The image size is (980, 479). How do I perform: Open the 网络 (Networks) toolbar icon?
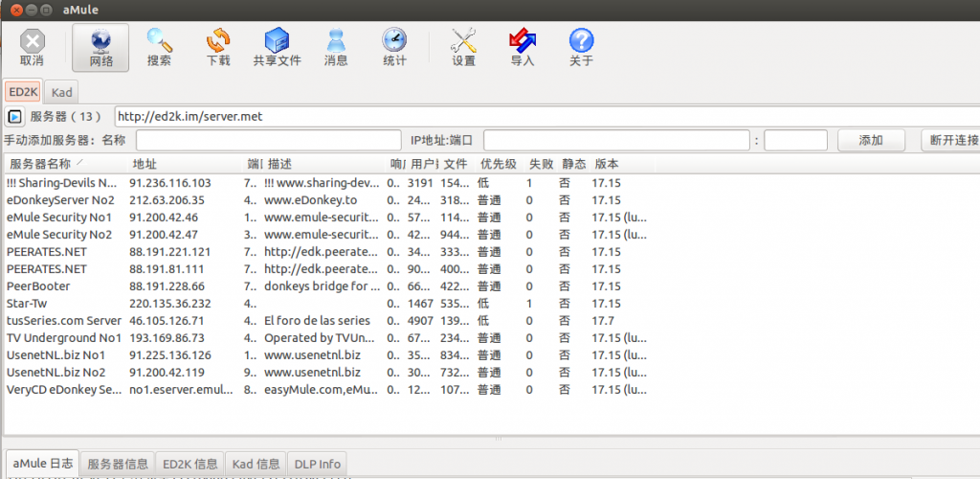pyautogui.click(x=100, y=48)
